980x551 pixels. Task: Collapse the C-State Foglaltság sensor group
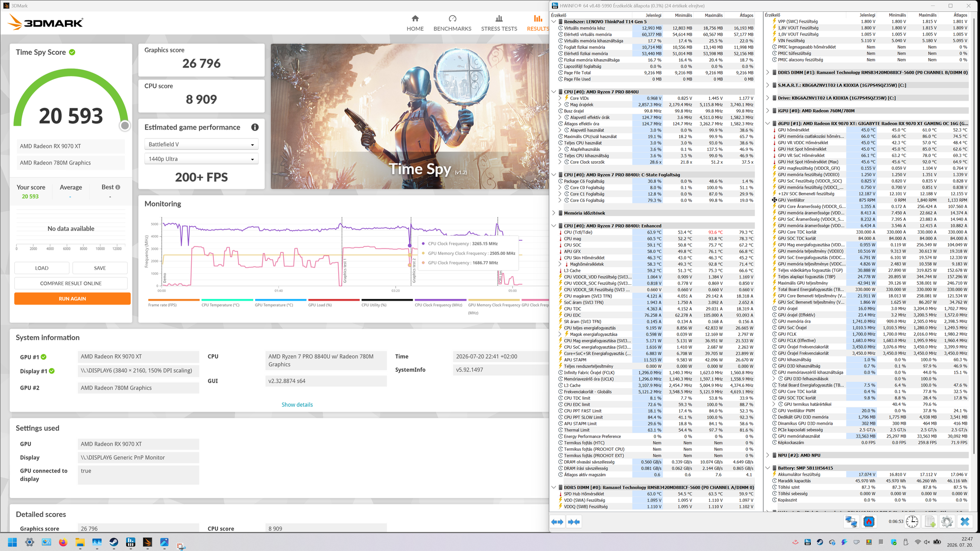pyautogui.click(x=554, y=175)
